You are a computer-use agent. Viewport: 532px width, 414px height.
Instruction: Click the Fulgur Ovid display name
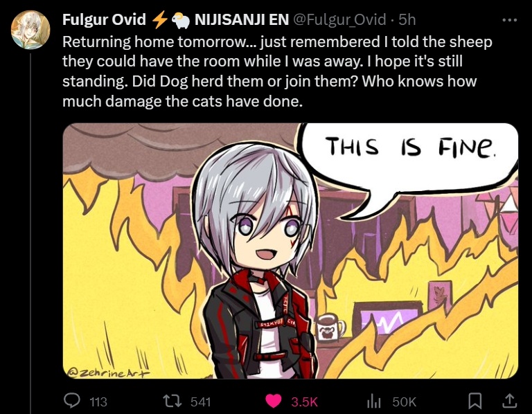coord(104,19)
